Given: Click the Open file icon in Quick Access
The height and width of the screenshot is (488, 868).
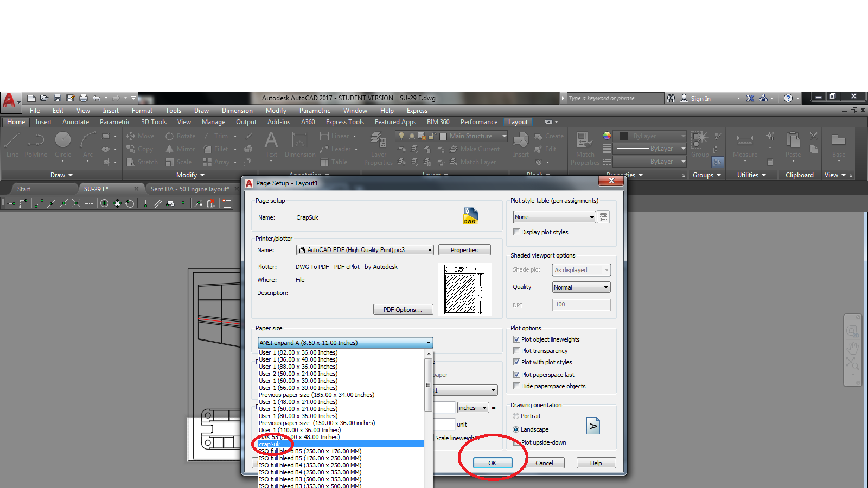Looking at the screenshot, I should pyautogui.click(x=44, y=98).
